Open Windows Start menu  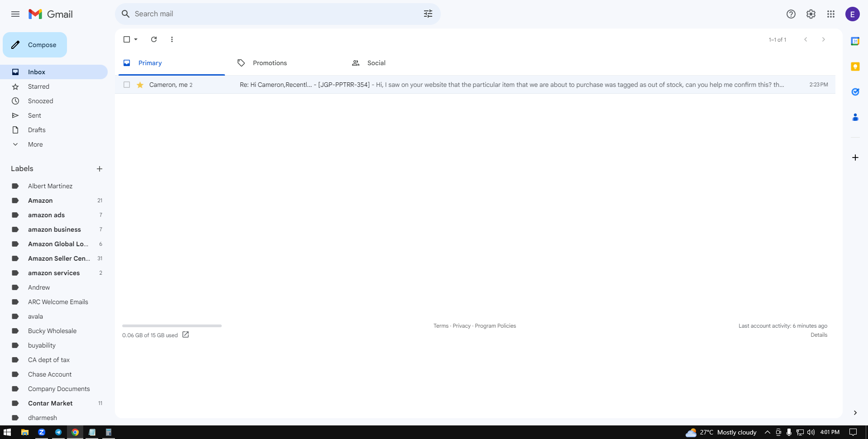[7, 432]
